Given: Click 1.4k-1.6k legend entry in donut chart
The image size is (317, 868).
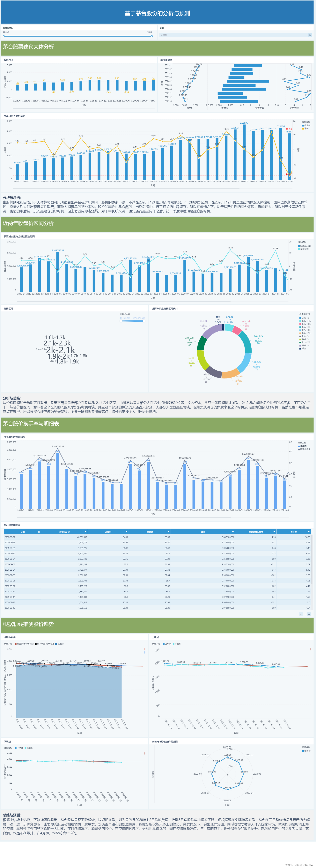Looking at the screenshot, I should tap(305, 324).
